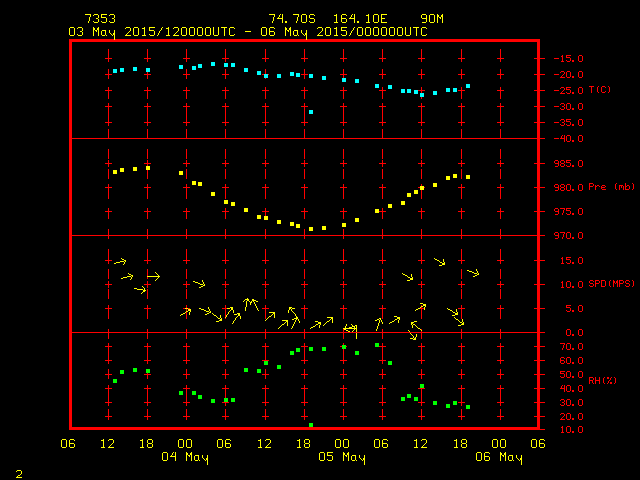Click the "5.0" wind speed scale value

[575, 309]
